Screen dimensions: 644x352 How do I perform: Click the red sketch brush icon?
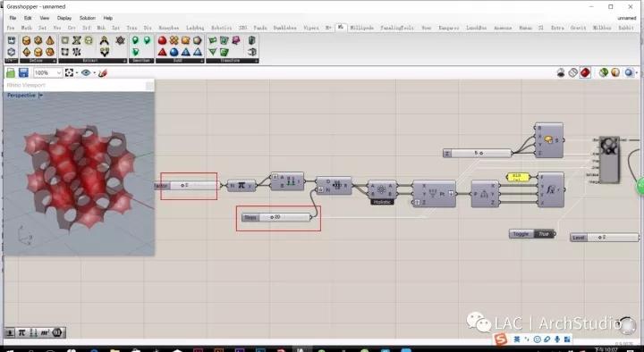103,73
